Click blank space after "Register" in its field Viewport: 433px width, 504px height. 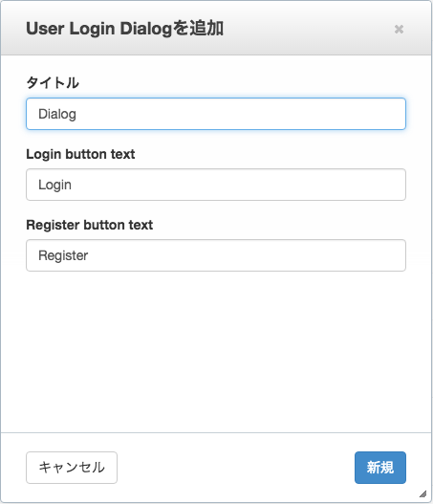(x=247, y=255)
